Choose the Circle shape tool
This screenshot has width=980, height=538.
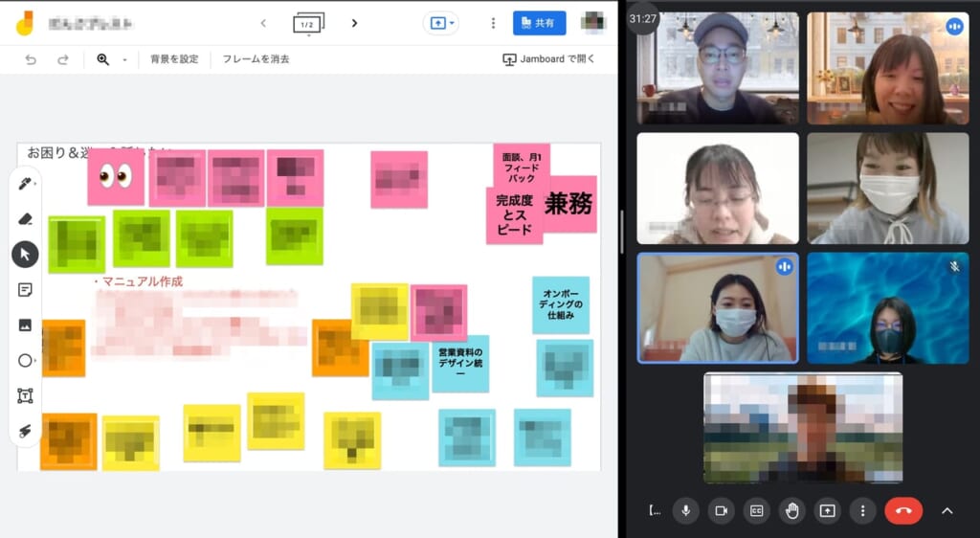[25, 361]
